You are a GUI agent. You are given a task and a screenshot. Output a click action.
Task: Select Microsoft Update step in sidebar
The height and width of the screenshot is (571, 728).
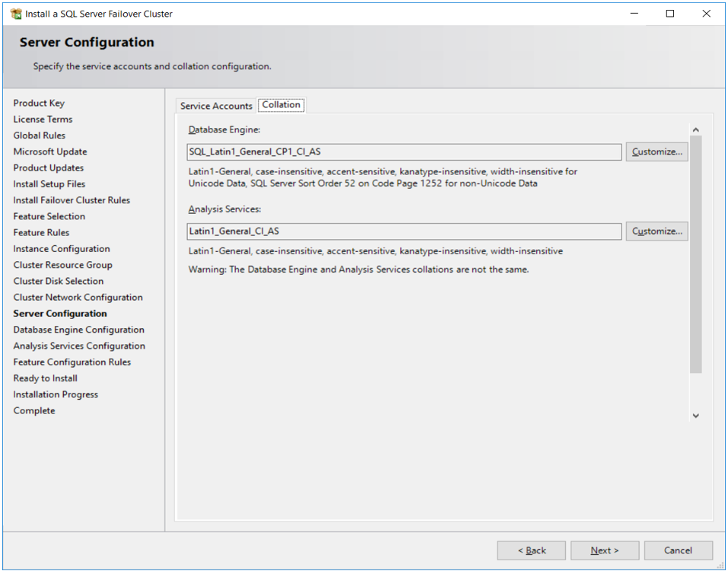pyautogui.click(x=50, y=152)
